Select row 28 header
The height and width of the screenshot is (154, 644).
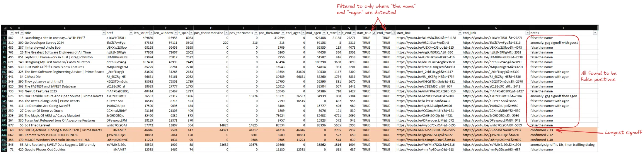point(4,43)
